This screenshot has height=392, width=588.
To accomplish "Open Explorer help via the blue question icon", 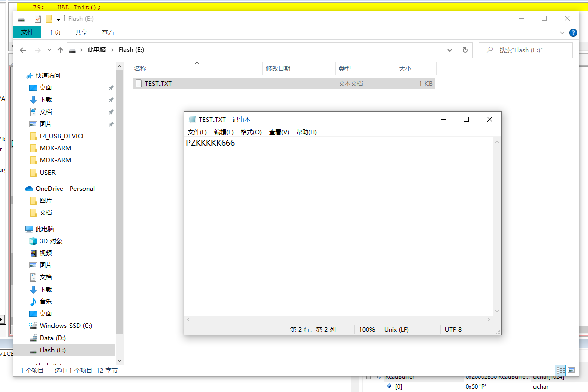I will tap(573, 33).
